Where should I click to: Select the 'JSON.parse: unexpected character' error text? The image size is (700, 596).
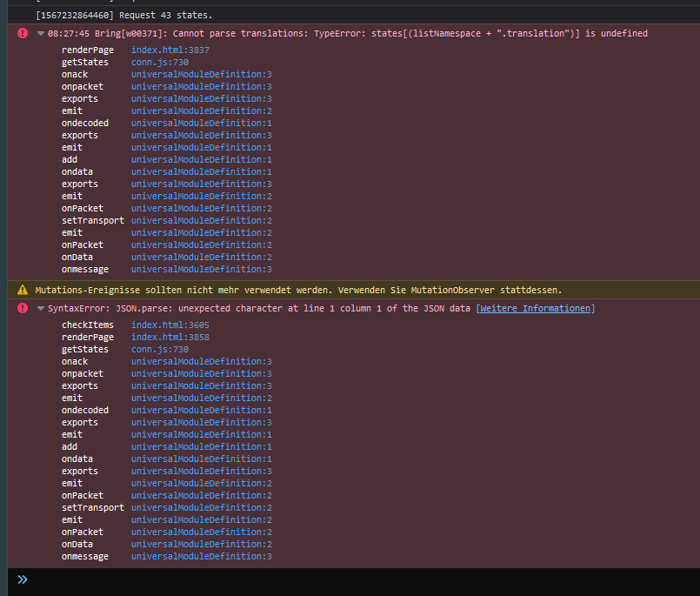tap(259, 308)
